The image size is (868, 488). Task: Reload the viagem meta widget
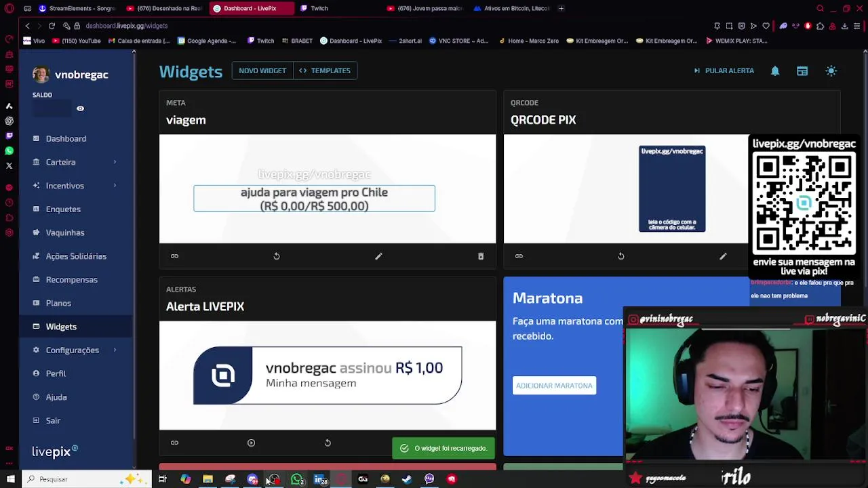pos(277,256)
